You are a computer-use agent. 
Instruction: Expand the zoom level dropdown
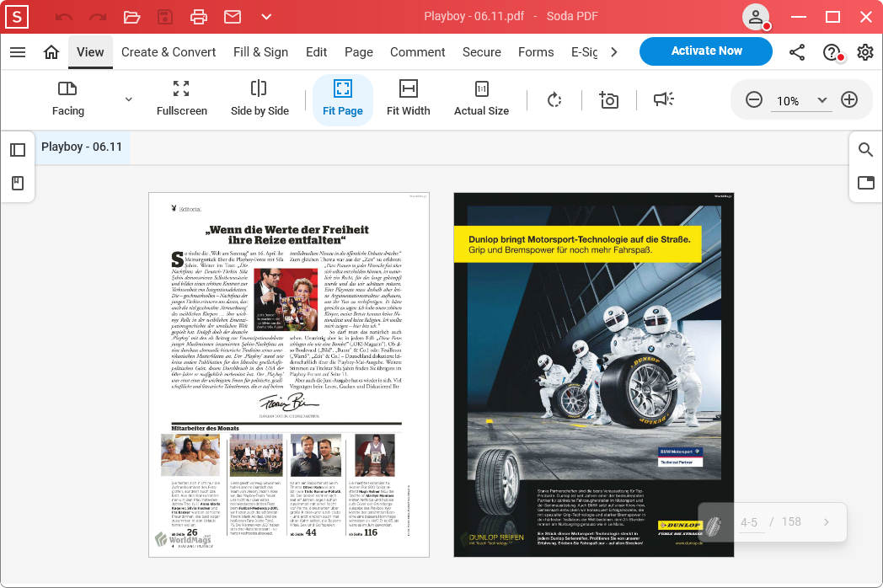point(822,100)
